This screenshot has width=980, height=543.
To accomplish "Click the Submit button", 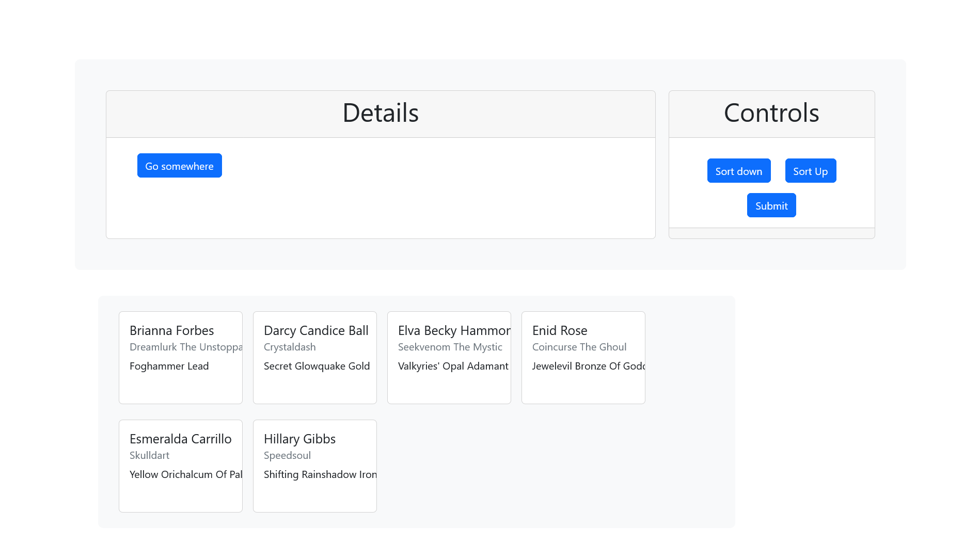I will point(771,205).
